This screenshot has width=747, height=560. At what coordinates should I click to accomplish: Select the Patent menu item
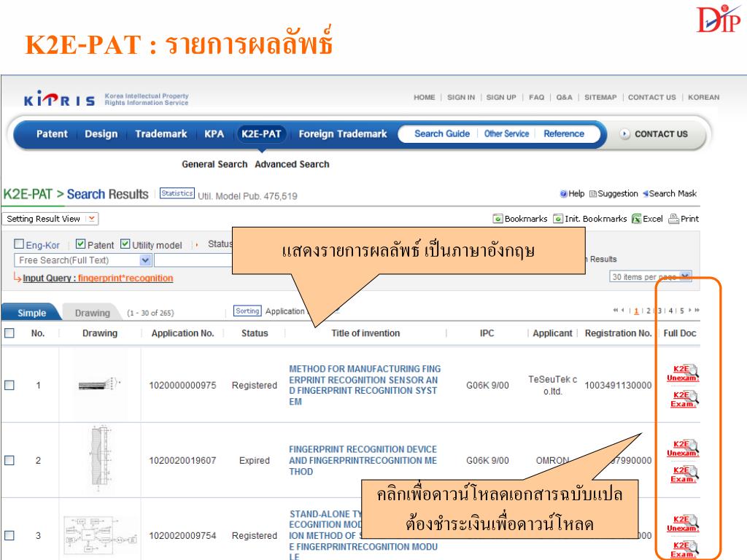click(x=52, y=134)
